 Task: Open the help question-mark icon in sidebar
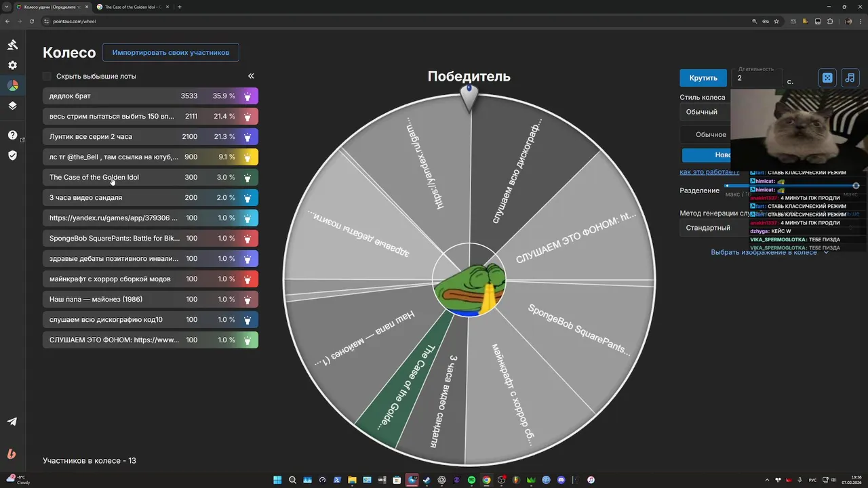tap(12, 135)
